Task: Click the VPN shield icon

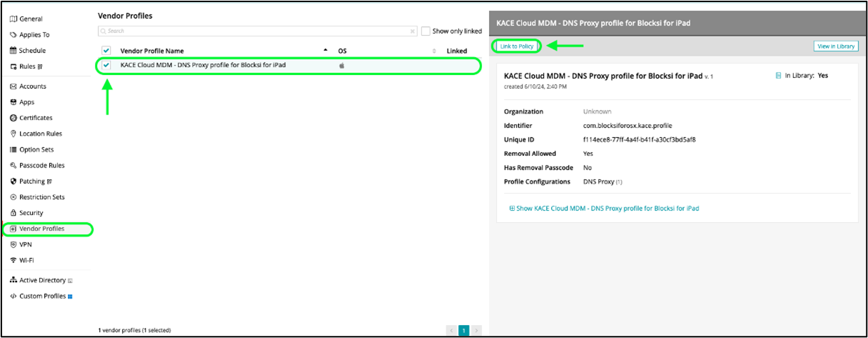Action: pyautogui.click(x=14, y=244)
